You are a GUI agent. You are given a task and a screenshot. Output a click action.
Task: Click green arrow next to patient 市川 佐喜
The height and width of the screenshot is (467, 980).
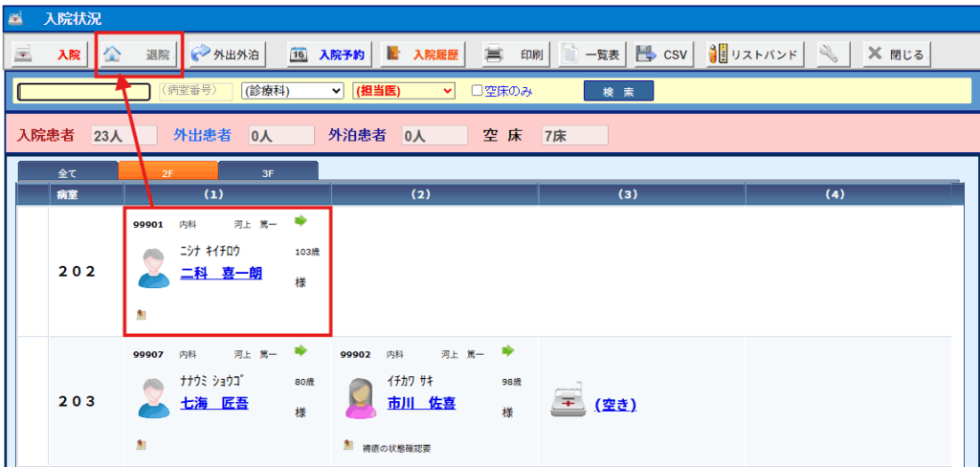point(508,351)
